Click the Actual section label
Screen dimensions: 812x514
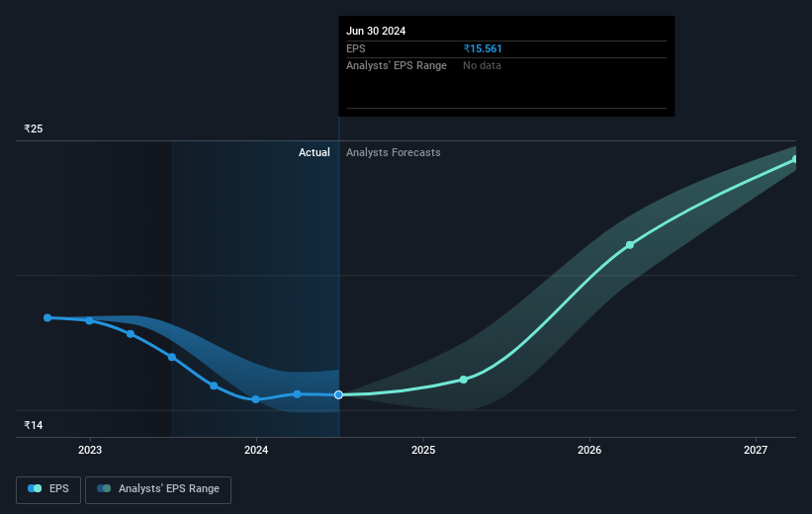pos(314,152)
